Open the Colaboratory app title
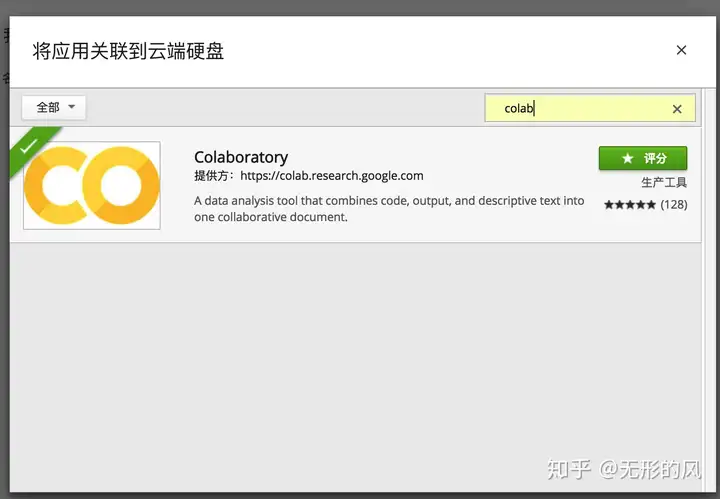The height and width of the screenshot is (499, 720). tap(241, 156)
